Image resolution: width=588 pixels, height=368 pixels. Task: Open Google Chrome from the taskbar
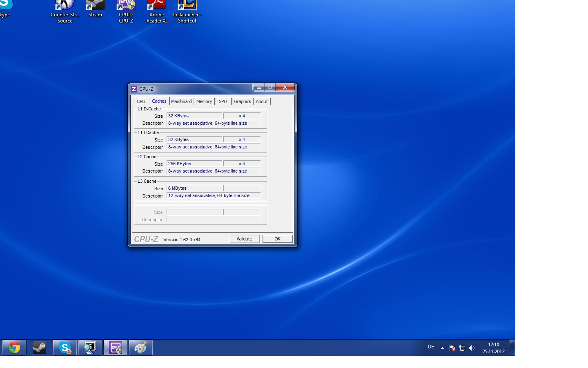click(x=14, y=348)
